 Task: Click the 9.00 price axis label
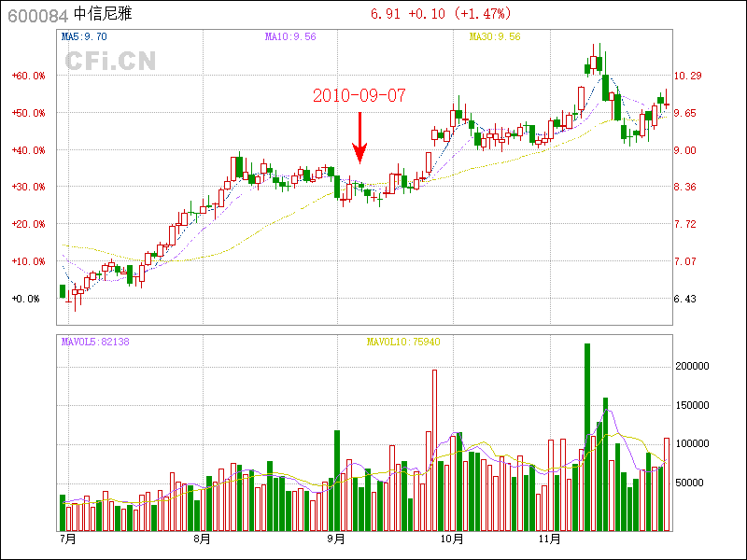[x=684, y=150]
